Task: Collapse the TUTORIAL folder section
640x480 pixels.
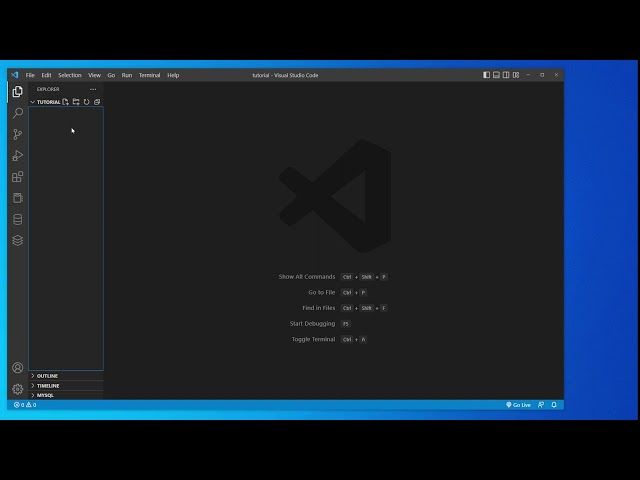Action: [x=45, y=102]
